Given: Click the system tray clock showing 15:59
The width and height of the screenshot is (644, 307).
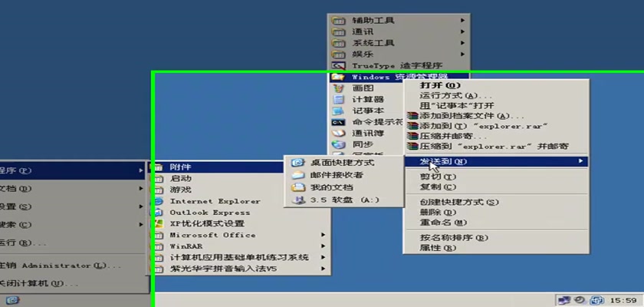Looking at the screenshot, I should point(620,300).
